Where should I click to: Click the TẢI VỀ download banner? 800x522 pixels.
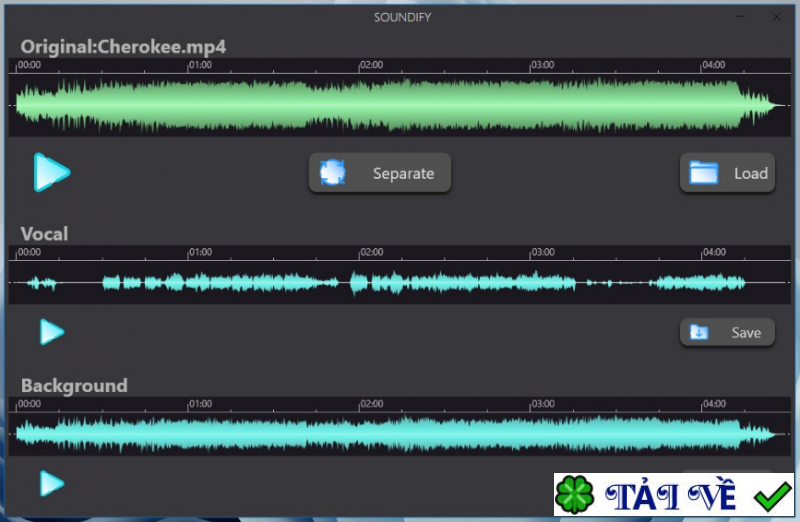pyautogui.click(x=673, y=494)
